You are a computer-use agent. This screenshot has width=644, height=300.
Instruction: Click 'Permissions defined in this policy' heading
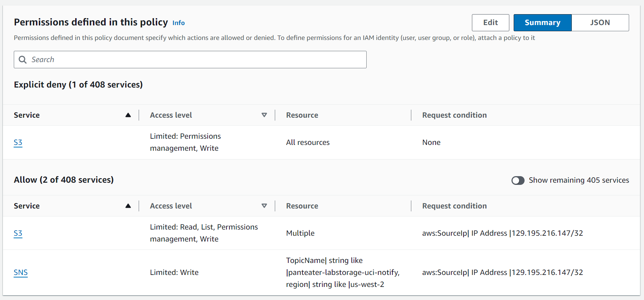tap(91, 22)
